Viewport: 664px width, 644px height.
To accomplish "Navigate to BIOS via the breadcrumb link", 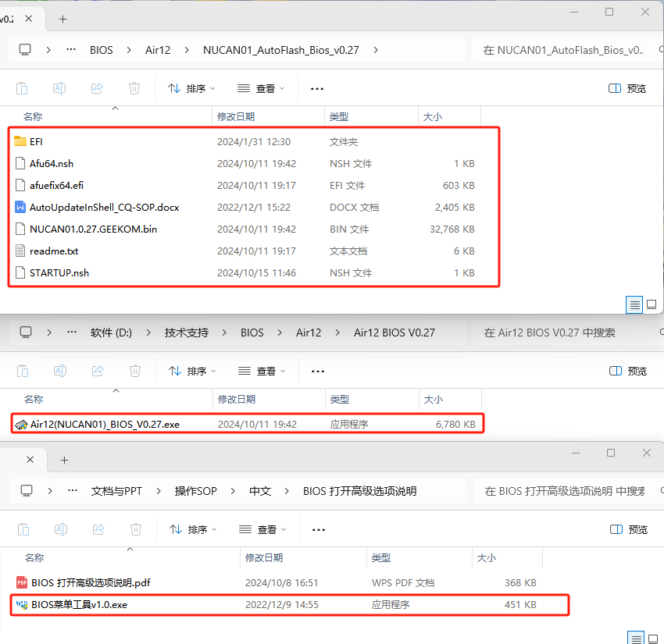I will point(101,49).
